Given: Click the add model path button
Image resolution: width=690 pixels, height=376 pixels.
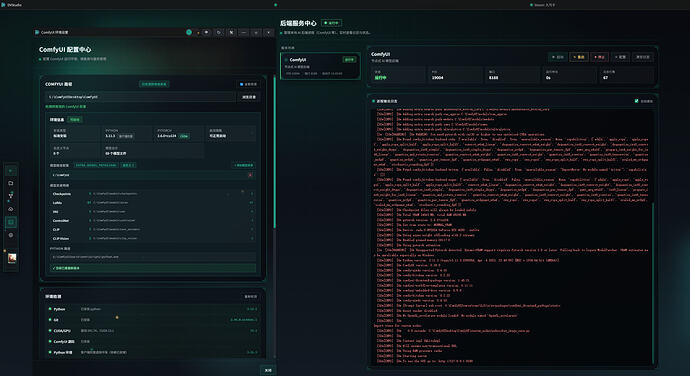Looking at the screenshot, I should tap(244, 165).
